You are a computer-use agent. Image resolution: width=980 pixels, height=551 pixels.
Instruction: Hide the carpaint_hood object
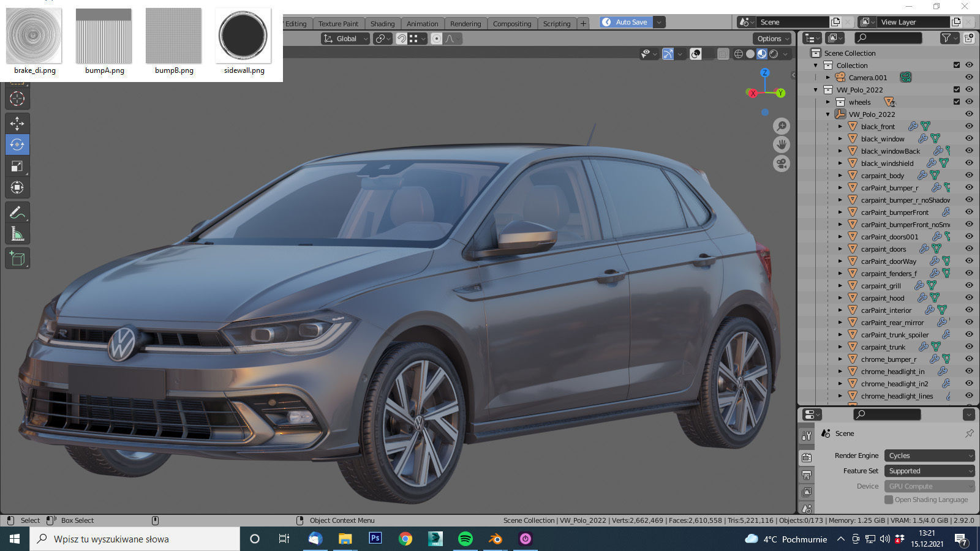click(x=969, y=298)
